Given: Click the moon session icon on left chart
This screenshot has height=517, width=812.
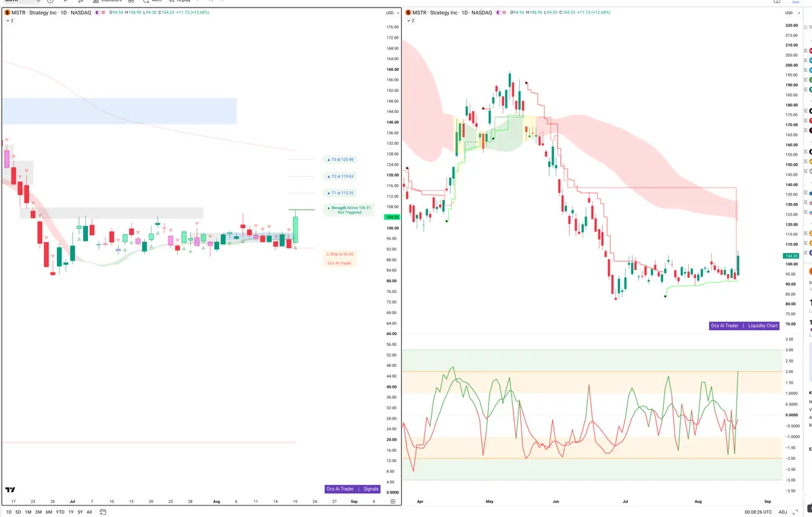Looking at the screenshot, I should pos(97,13).
